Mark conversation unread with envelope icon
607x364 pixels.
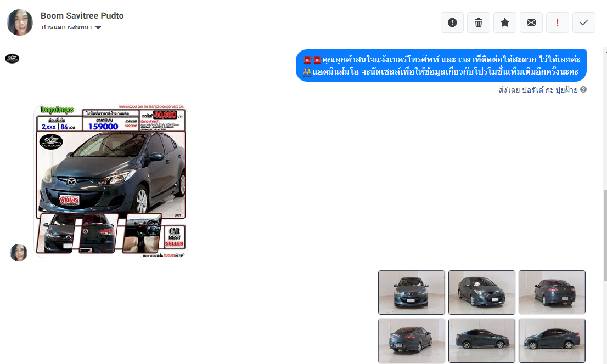(531, 22)
